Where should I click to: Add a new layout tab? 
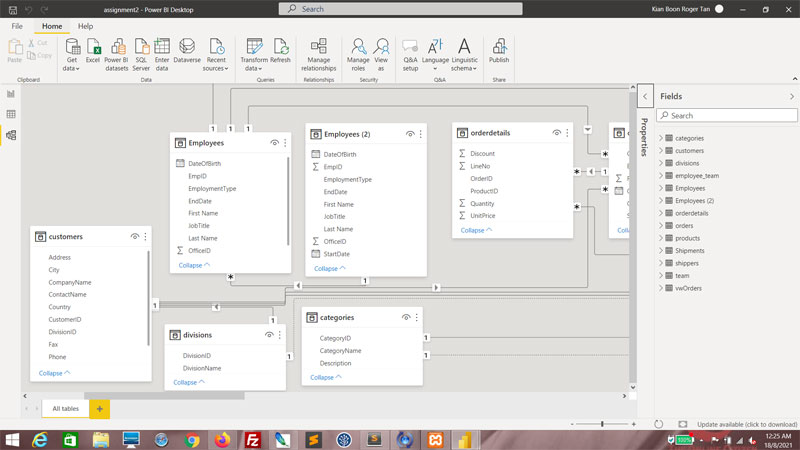coord(99,409)
